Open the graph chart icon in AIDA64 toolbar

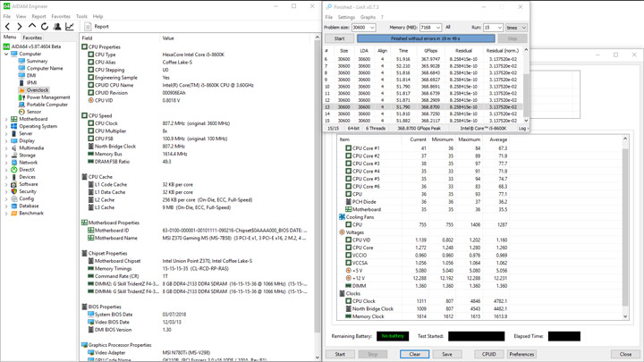coord(70,27)
